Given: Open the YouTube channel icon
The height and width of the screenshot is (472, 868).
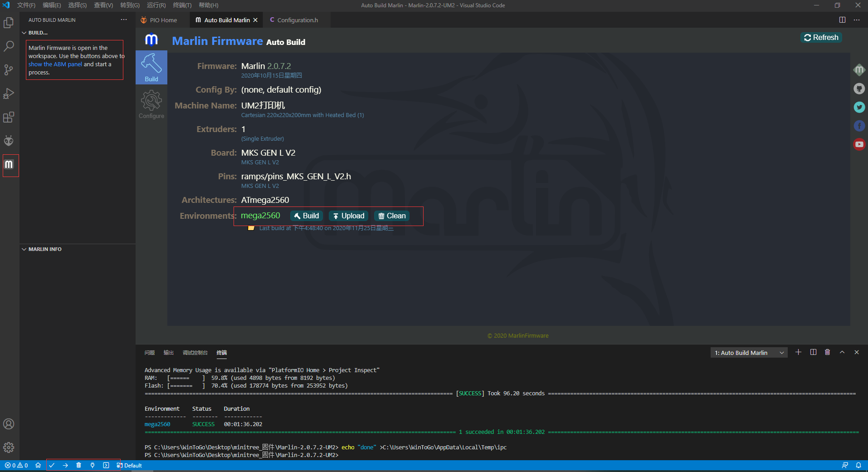Looking at the screenshot, I should tap(858, 144).
